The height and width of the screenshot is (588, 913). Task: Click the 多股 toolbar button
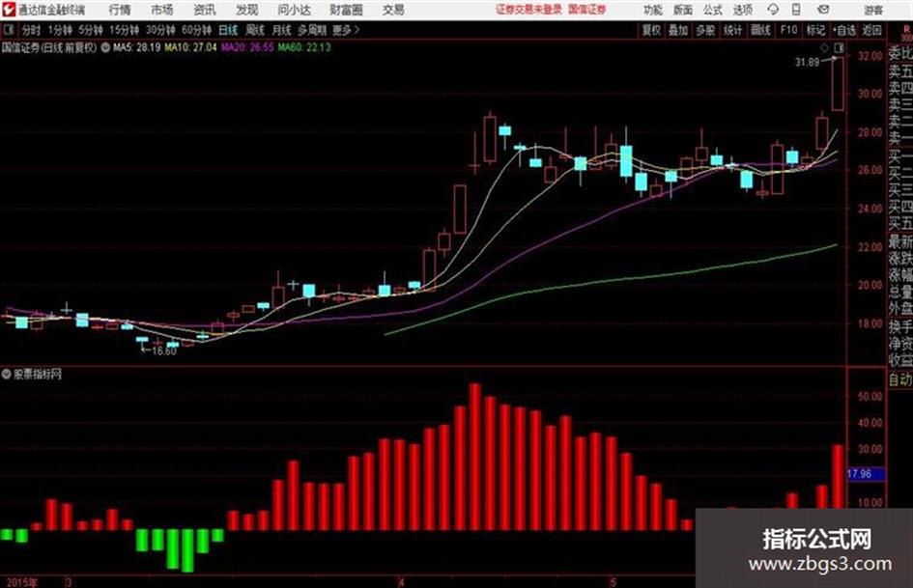705,30
